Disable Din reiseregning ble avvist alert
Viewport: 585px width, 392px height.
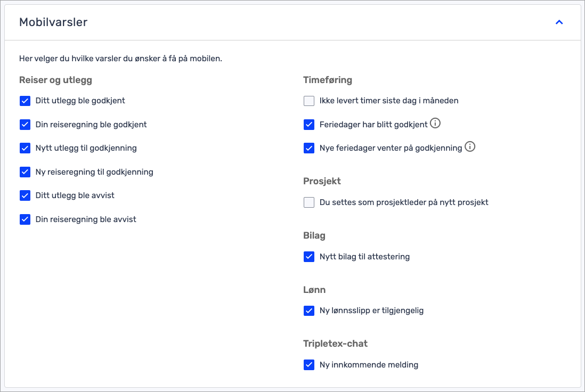point(25,219)
